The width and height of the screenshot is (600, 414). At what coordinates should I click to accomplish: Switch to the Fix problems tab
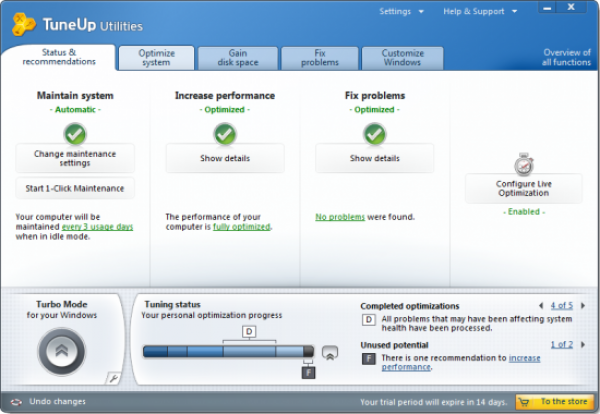[320, 58]
